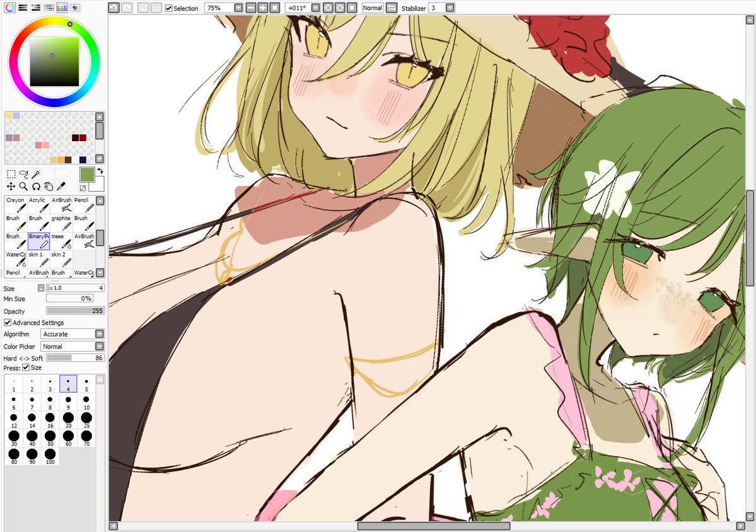
Task: Pick brush size preset 50
Action: [50, 438]
